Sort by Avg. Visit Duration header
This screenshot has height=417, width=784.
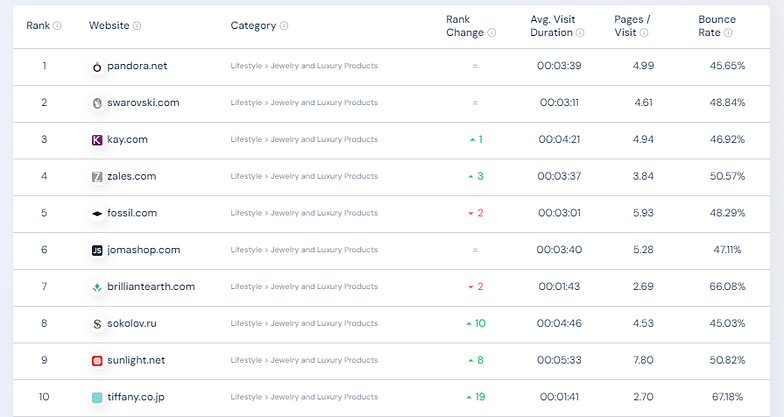[x=552, y=26]
